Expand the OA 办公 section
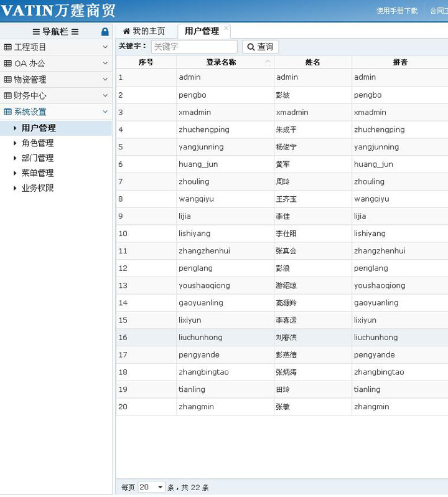Image resolution: width=448 pixels, height=497 pixels. click(105, 63)
